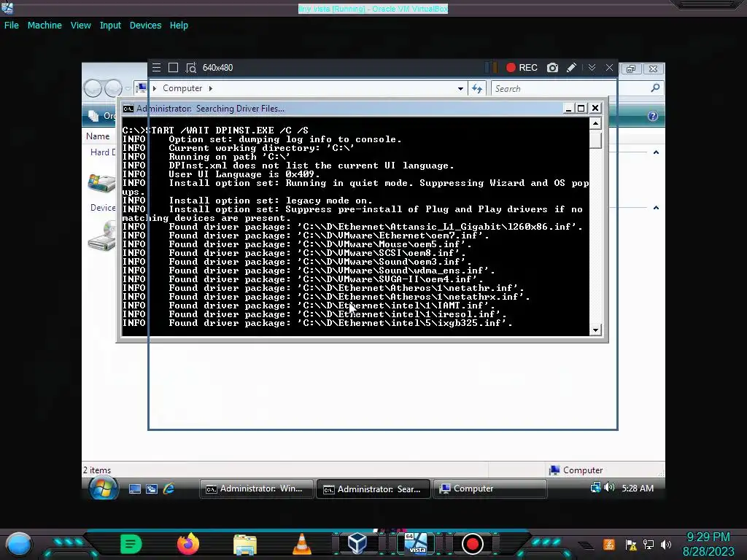Click the magnifier search icon in Explorer

tap(656, 88)
